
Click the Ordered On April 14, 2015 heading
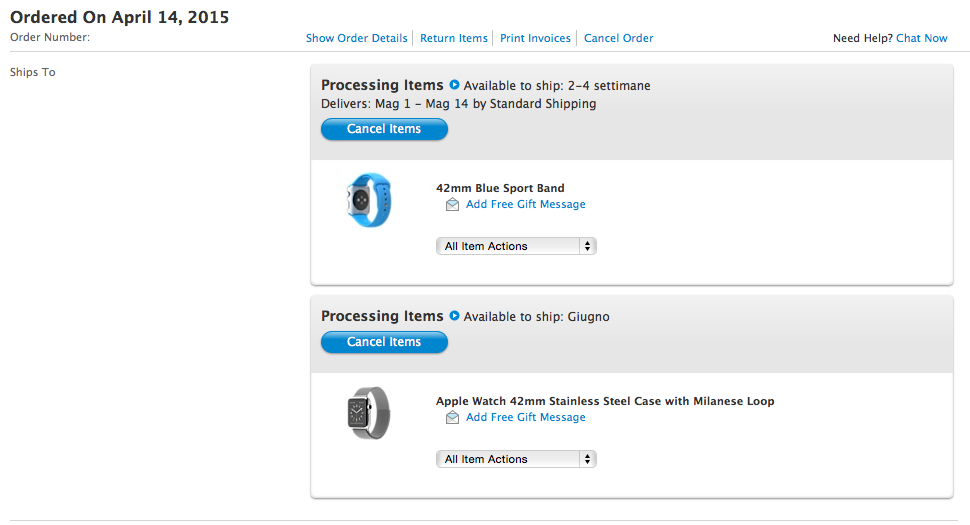tap(119, 17)
